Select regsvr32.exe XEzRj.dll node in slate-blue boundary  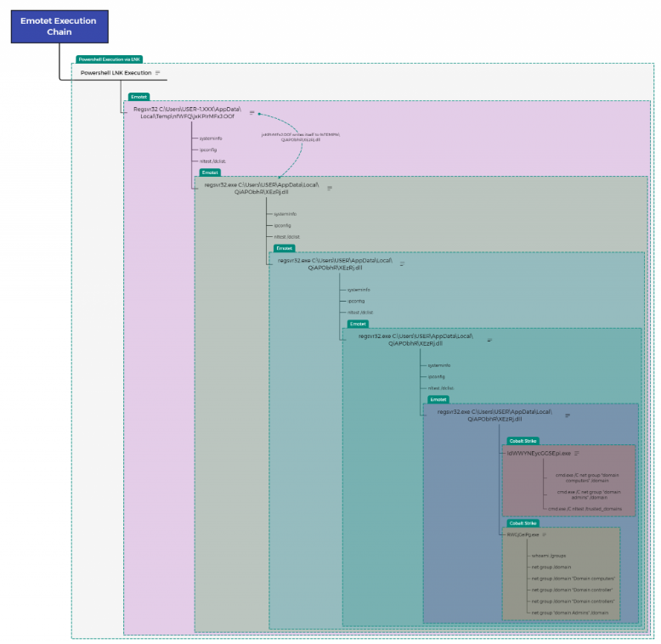click(494, 415)
